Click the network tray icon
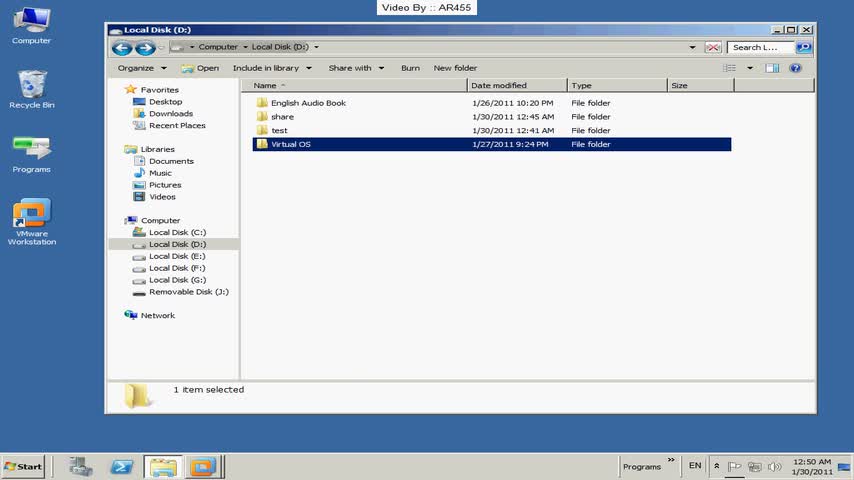854x480 pixels. [x=754, y=466]
